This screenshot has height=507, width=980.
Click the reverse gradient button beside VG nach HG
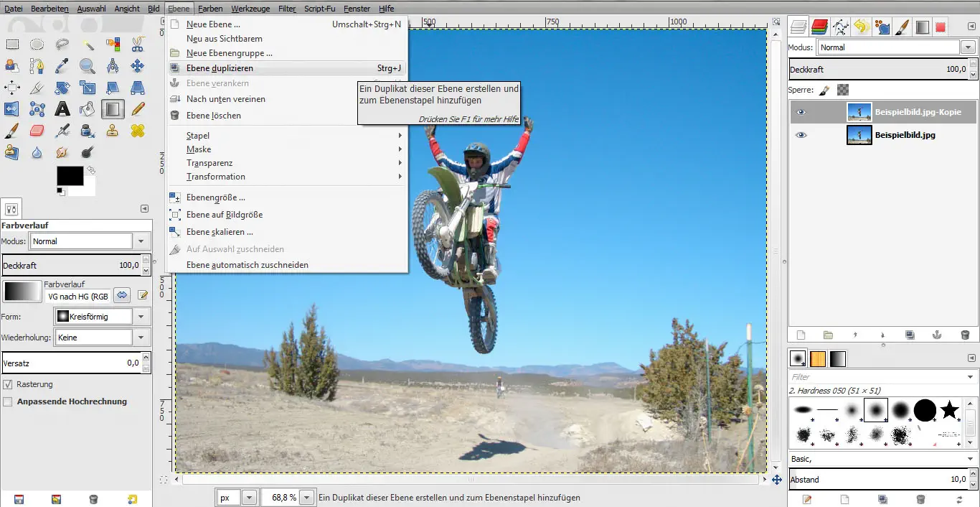[x=122, y=295]
